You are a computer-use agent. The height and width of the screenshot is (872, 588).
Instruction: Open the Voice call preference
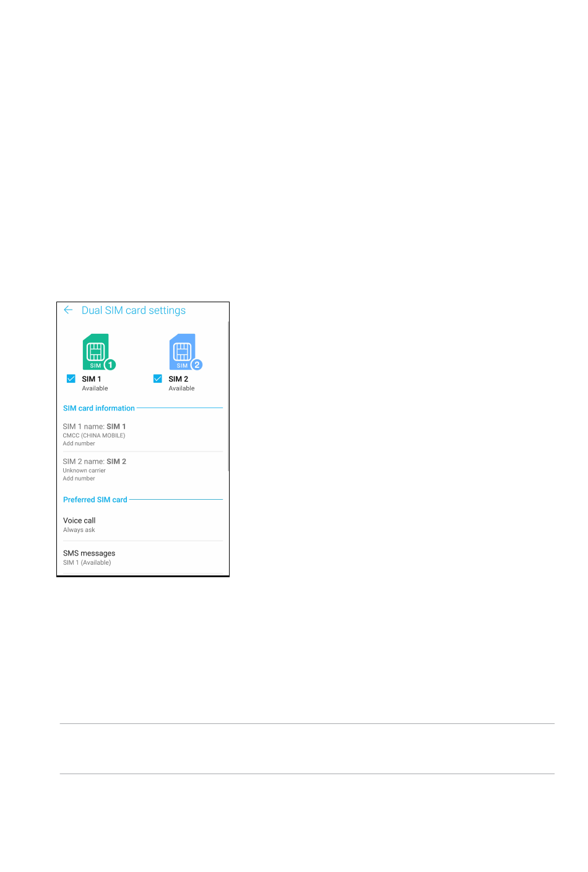coord(79,521)
